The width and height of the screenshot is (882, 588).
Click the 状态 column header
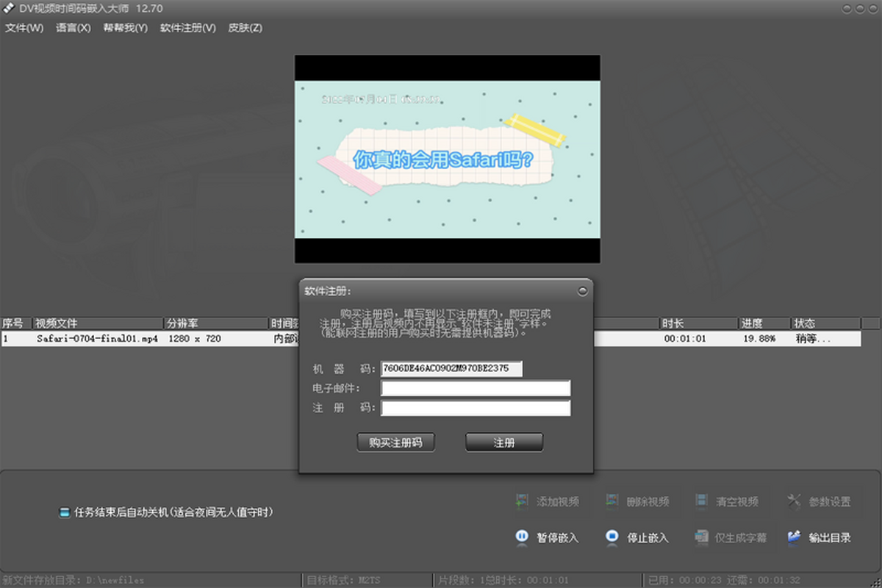(825, 323)
